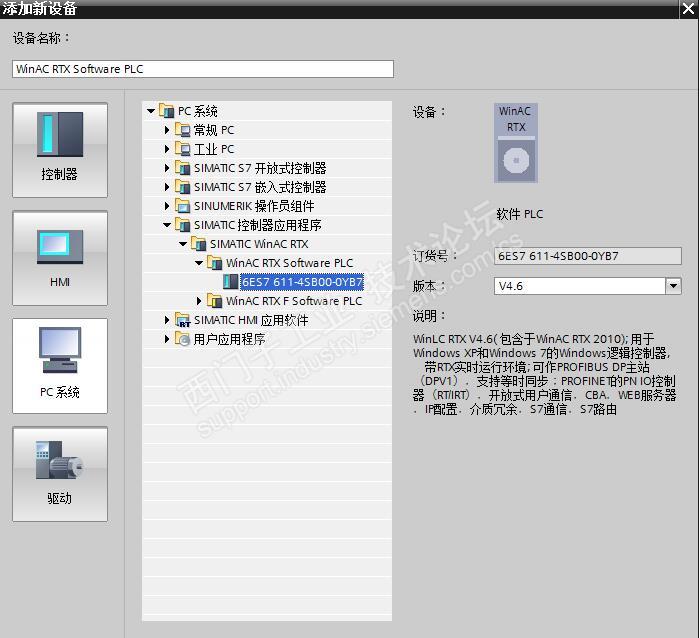Click the 设备名称 input field
700x638 pixels.
coord(203,69)
